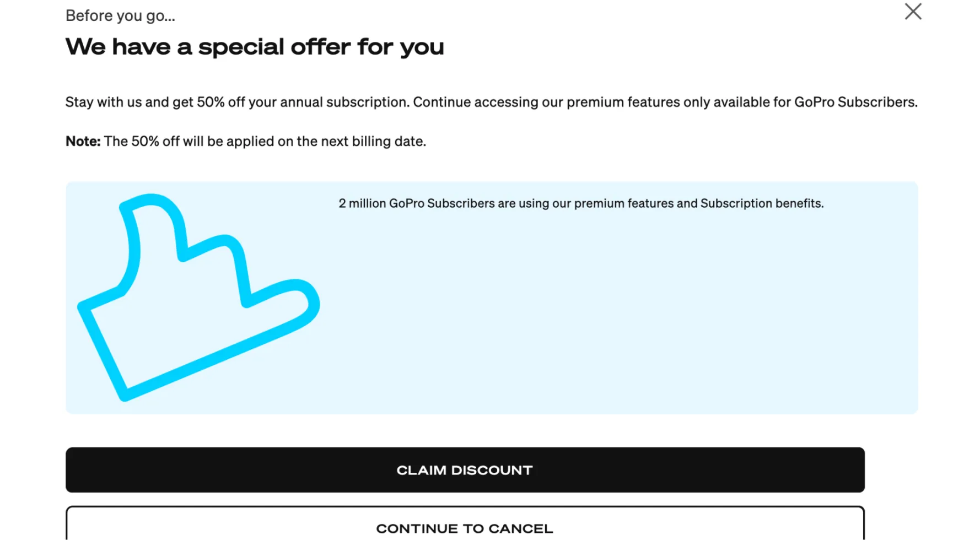Image resolution: width=980 pixels, height=551 pixels.
Task: Click 'Subscription benefits' text in the banner
Action: click(x=762, y=203)
